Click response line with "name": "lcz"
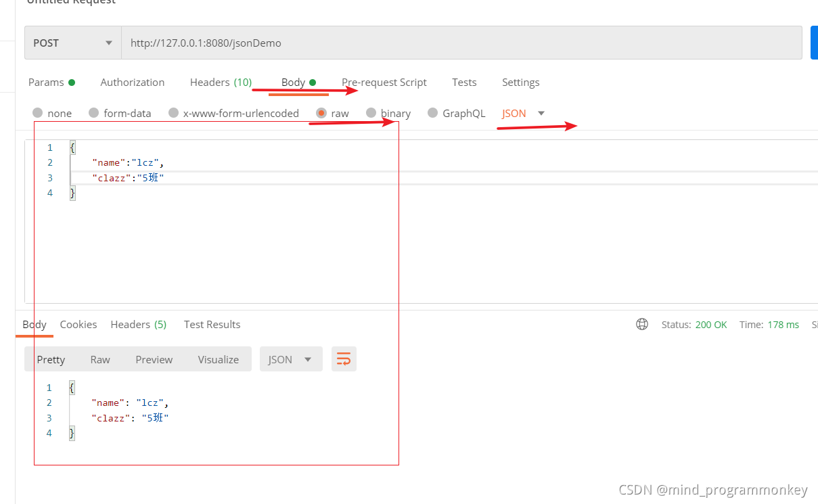The height and width of the screenshot is (504, 818). click(x=130, y=403)
